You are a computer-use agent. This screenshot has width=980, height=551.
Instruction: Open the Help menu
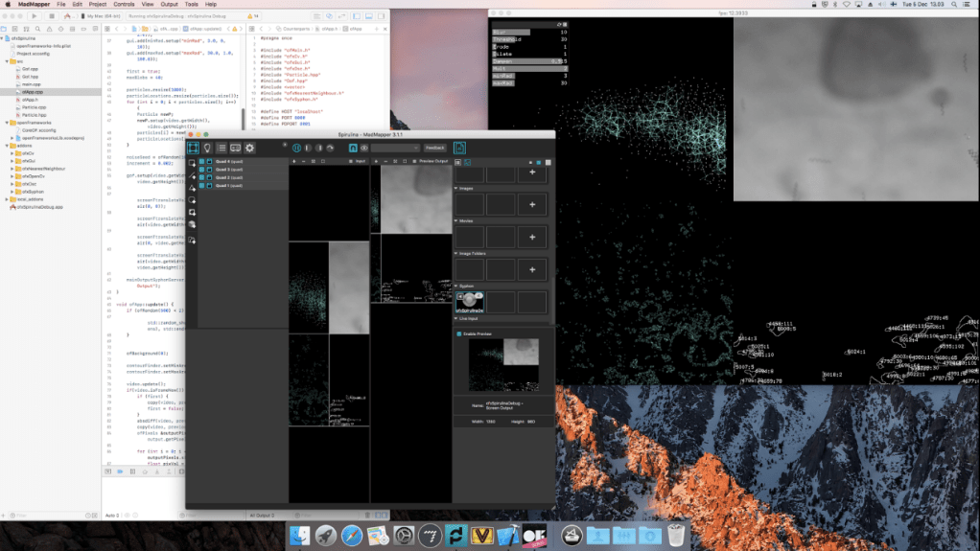211,5
